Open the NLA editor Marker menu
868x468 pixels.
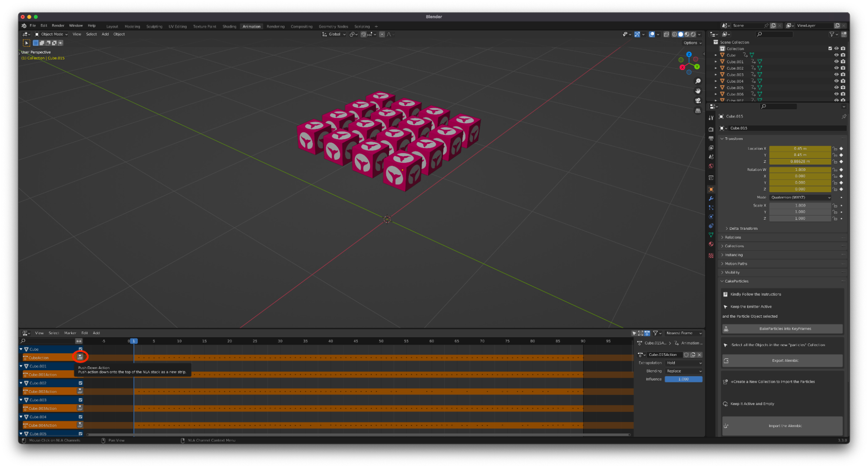point(70,333)
